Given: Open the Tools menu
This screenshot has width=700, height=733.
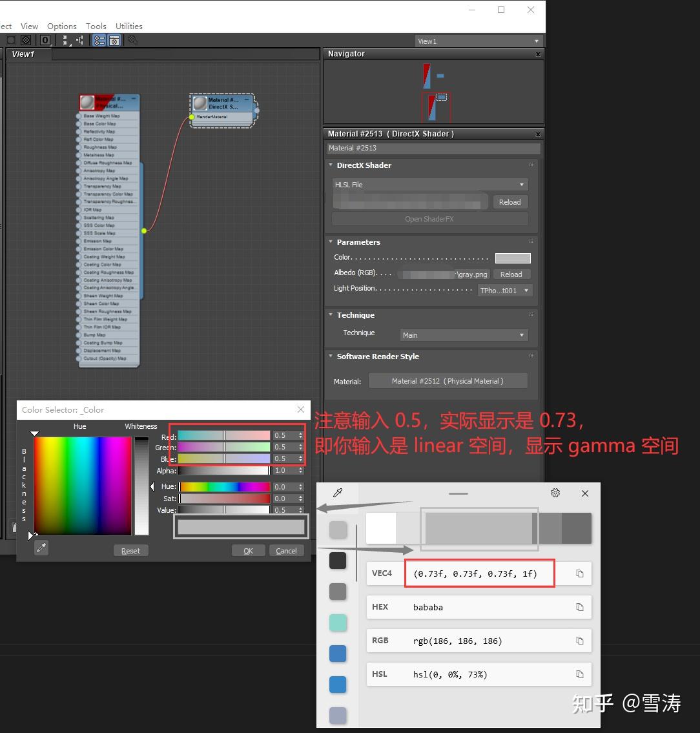Looking at the screenshot, I should pyautogui.click(x=96, y=26).
